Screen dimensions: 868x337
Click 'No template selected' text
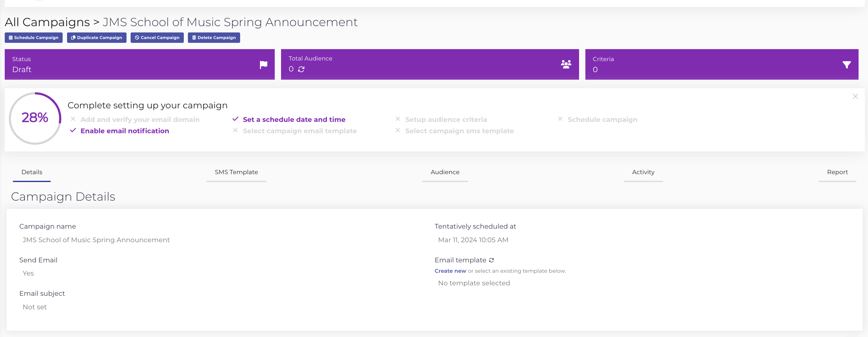click(474, 283)
